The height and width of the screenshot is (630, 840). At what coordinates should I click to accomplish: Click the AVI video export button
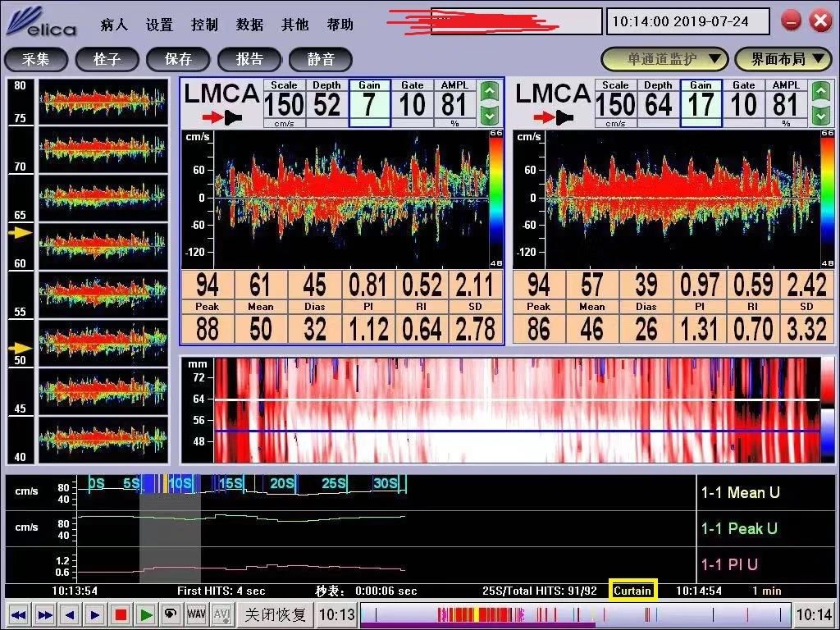(221, 614)
